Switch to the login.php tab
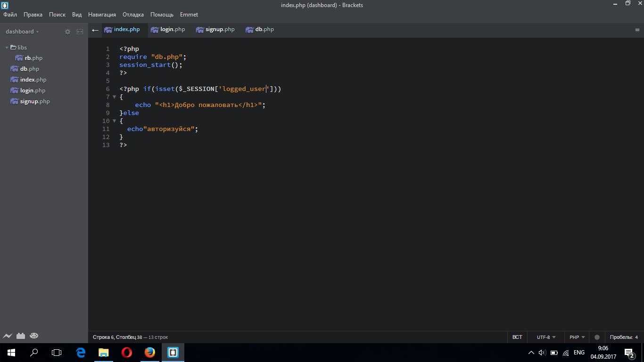Viewport: 644px width, 362px height. tap(168, 29)
